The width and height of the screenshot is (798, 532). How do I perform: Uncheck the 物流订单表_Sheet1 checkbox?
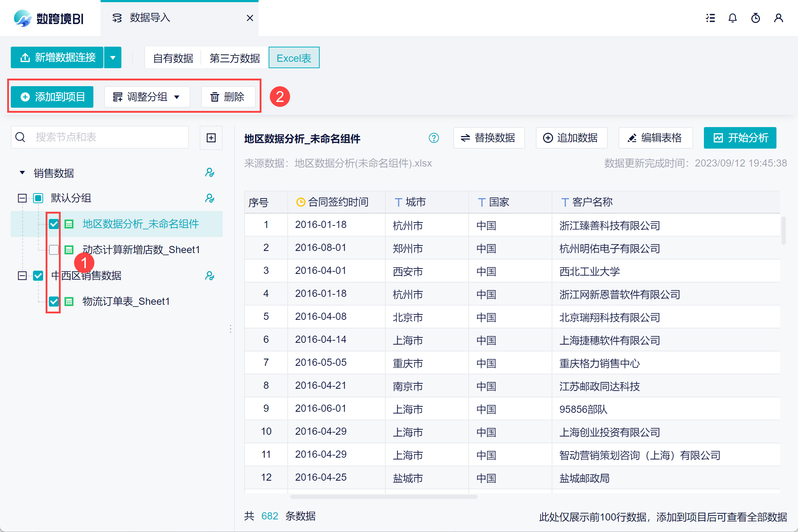pos(54,301)
